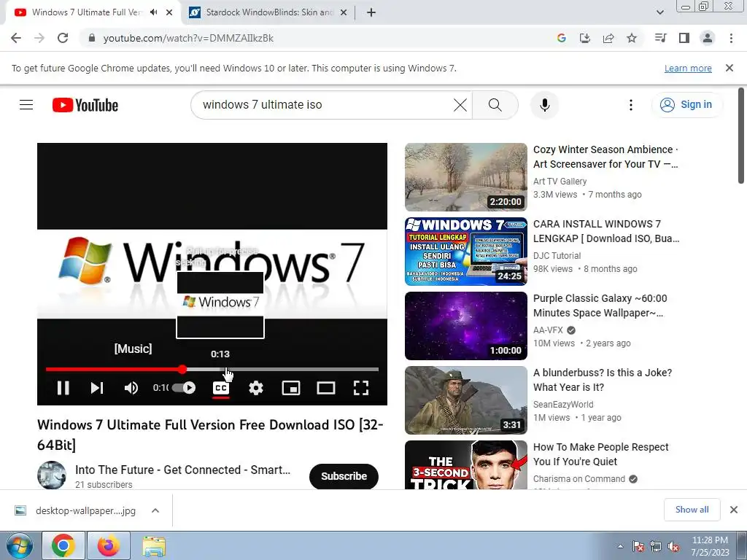Open Into The Future channel avatar
Image resolution: width=747 pixels, height=560 pixels.
52,475
